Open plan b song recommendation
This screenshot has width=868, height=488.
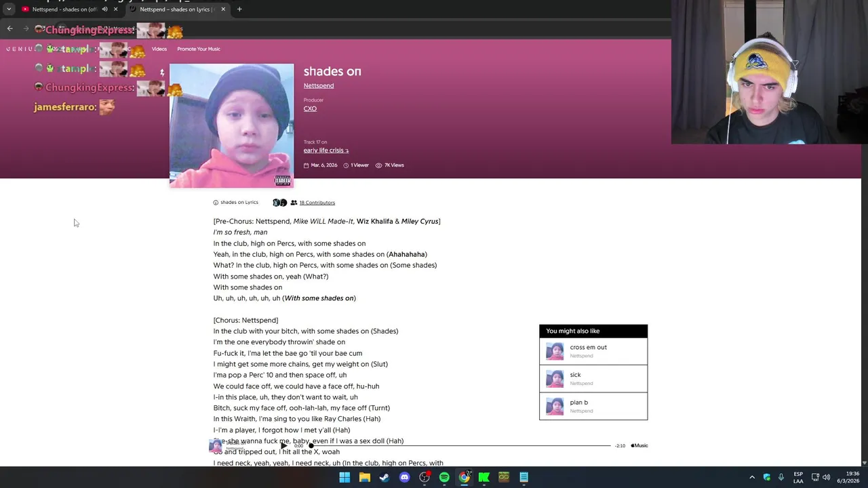[x=593, y=406]
